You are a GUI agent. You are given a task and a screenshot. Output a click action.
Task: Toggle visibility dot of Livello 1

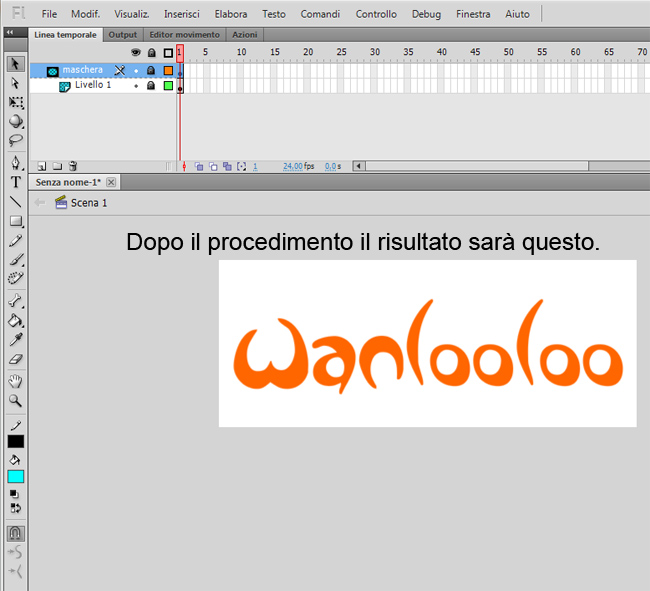136,86
